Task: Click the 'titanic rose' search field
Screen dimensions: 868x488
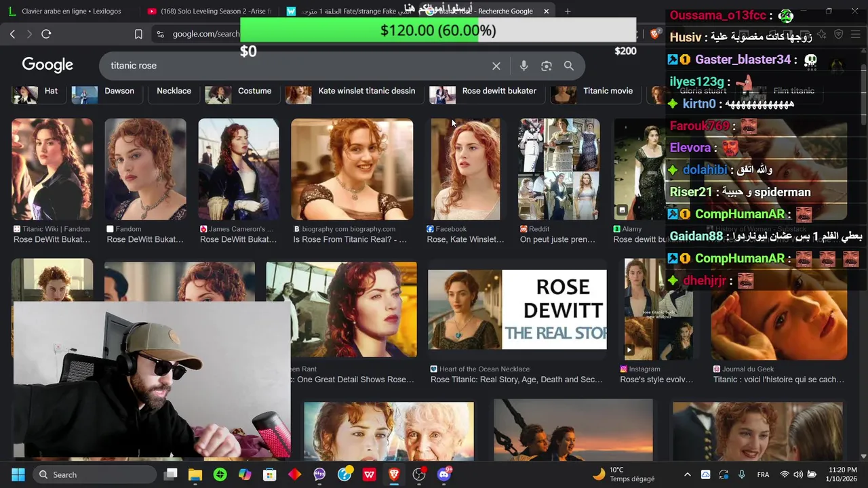Action: (x=298, y=66)
